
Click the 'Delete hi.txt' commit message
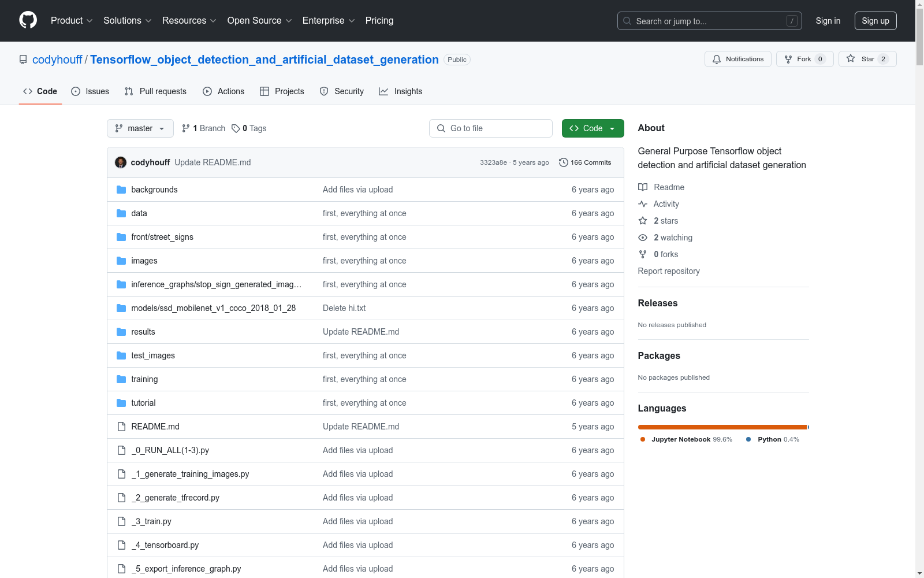click(344, 308)
